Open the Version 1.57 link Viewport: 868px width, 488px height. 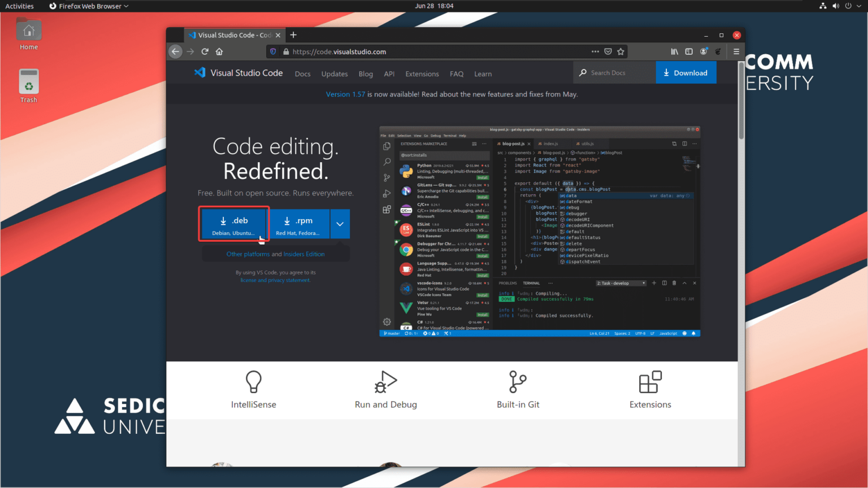pos(345,94)
